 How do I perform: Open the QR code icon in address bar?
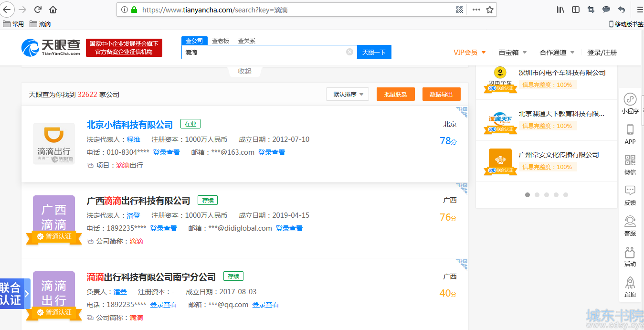click(460, 10)
